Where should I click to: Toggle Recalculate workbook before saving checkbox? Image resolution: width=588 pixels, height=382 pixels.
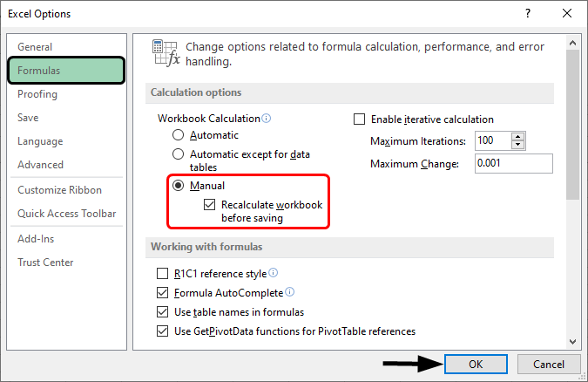[x=209, y=205]
